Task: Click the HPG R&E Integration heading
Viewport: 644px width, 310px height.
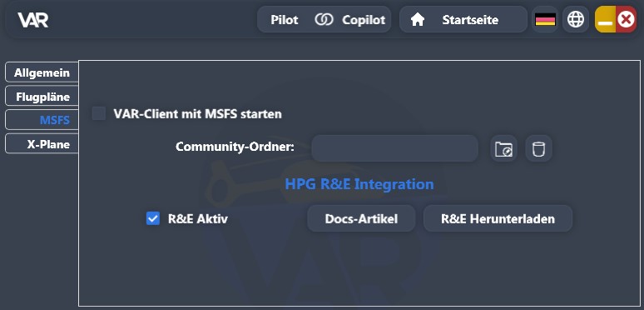Action: tap(359, 184)
